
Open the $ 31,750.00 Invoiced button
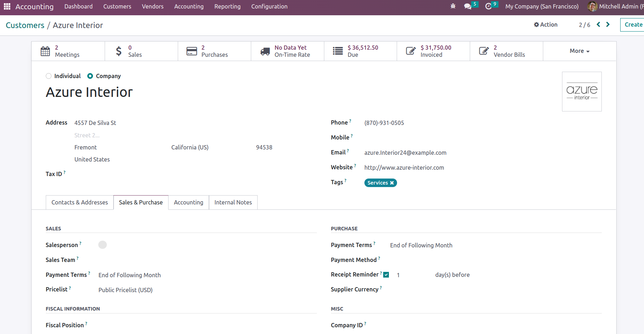(434, 51)
